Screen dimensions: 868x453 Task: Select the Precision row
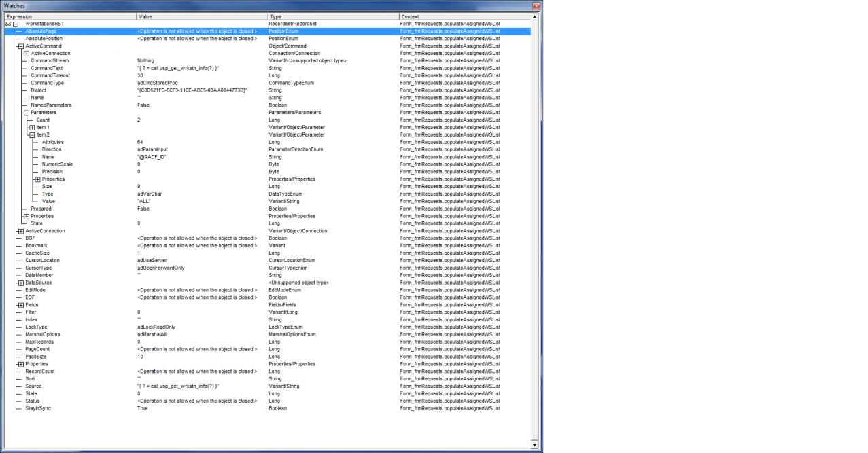(x=267, y=172)
